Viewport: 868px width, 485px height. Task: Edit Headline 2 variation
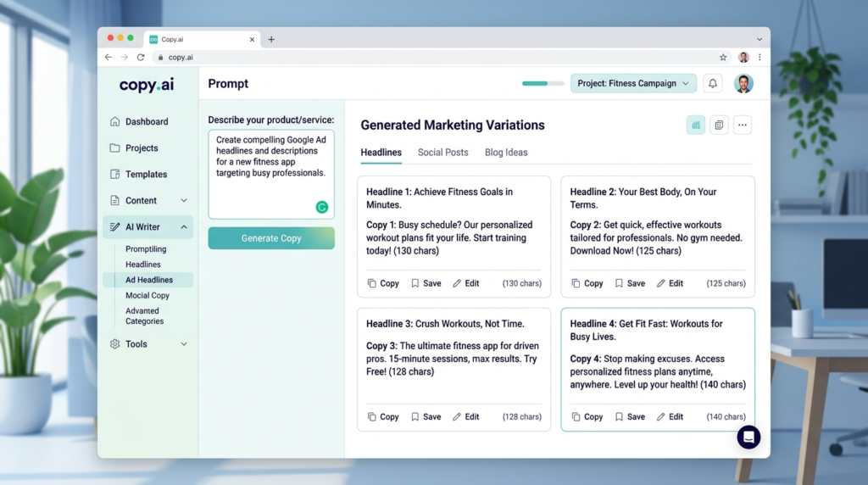point(670,283)
